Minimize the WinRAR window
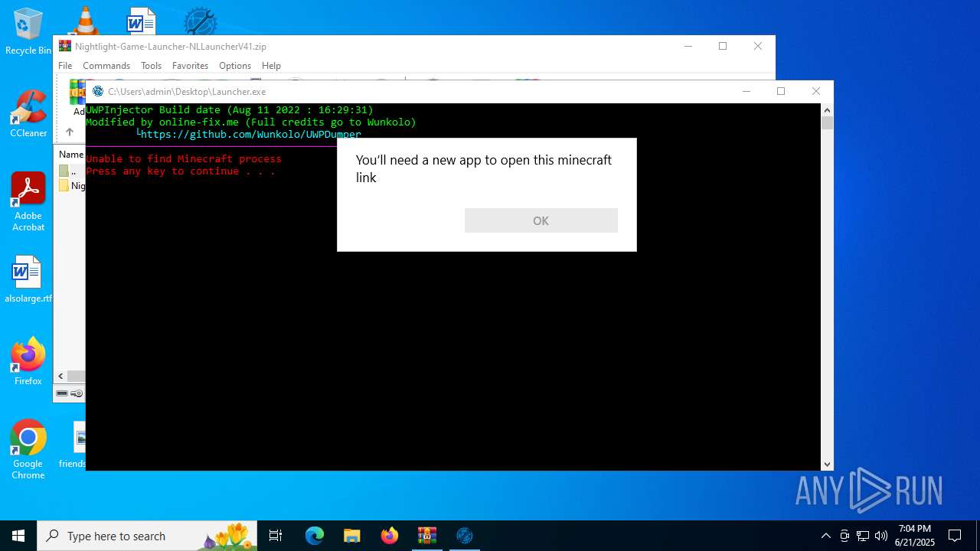980x551 pixels. point(688,46)
